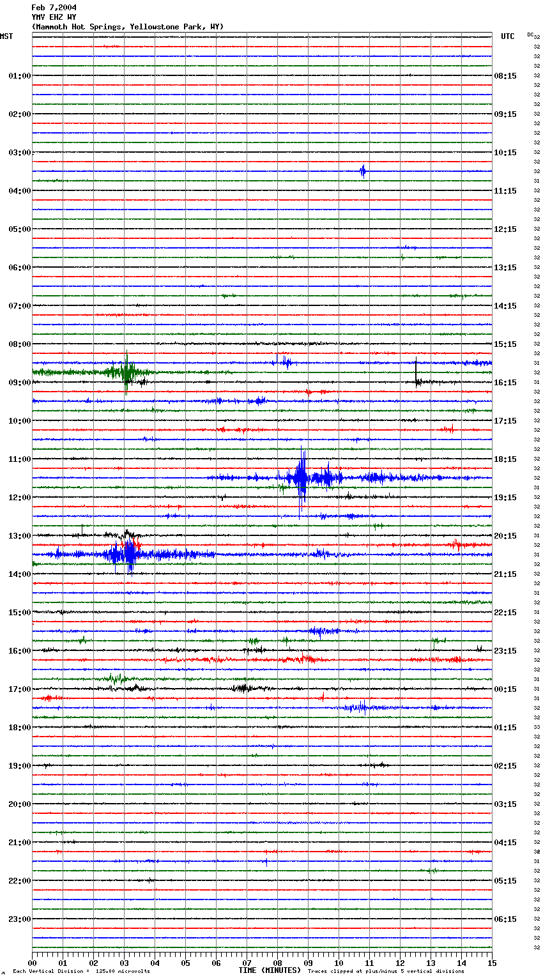Click the 00:15 UTC time label
The width and height of the screenshot is (543, 980).
tap(505, 689)
